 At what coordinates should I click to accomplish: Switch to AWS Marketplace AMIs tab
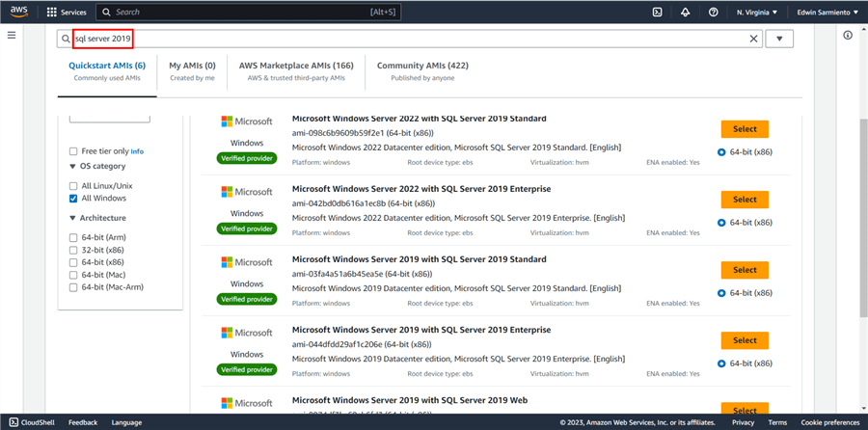point(295,70)
